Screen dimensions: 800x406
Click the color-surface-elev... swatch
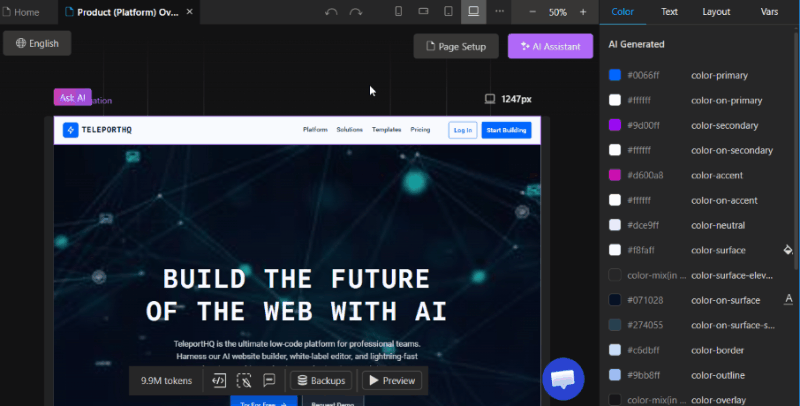pyautogui.click(x=615, y=275)
